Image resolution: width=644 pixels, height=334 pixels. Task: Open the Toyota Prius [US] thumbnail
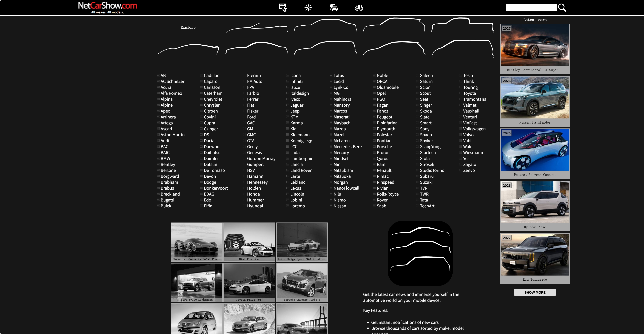(x=249, y=283)
